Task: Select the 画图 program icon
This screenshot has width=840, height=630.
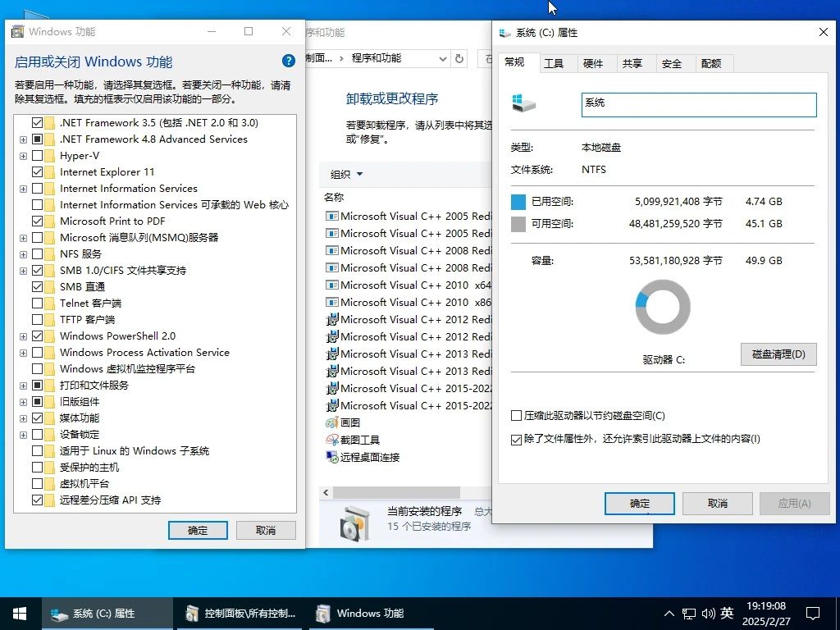Action: pos(332,422)
